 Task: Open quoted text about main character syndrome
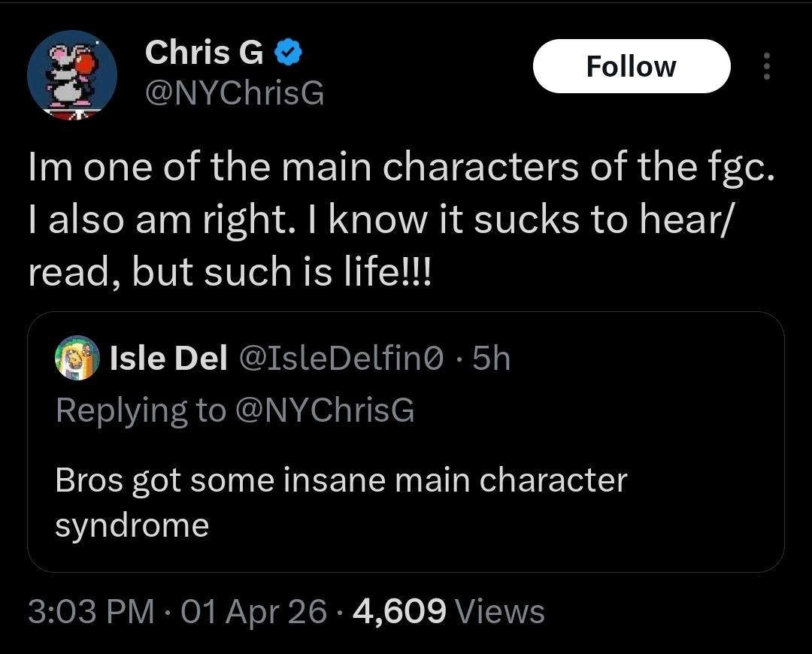click(341, 502)
